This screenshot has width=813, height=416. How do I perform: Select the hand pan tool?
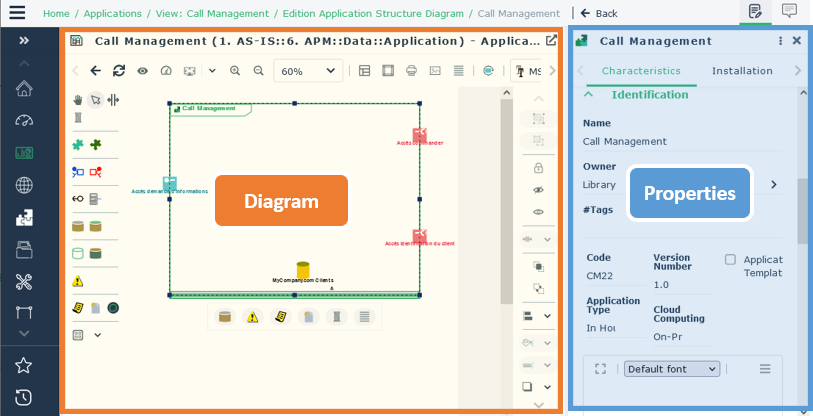tap(78, 100)
